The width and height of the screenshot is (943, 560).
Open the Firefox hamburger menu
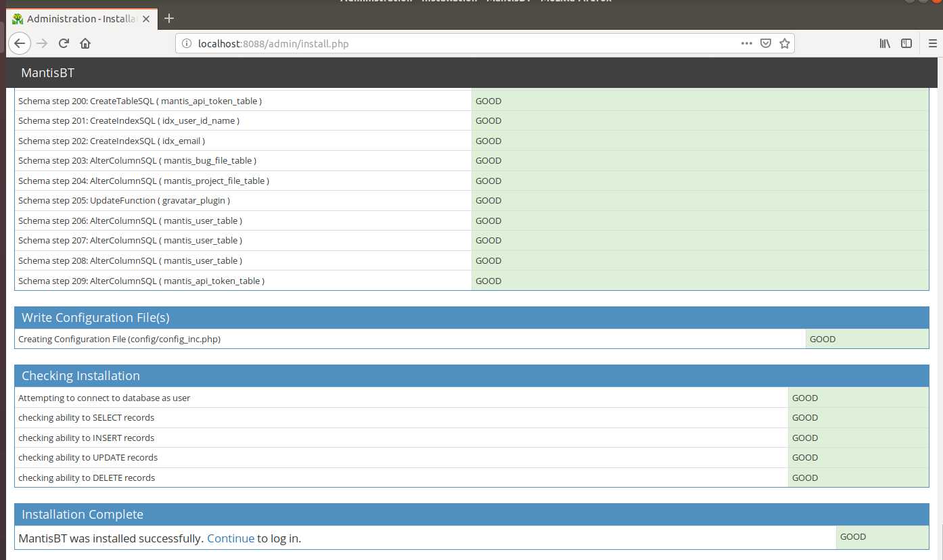933,43
